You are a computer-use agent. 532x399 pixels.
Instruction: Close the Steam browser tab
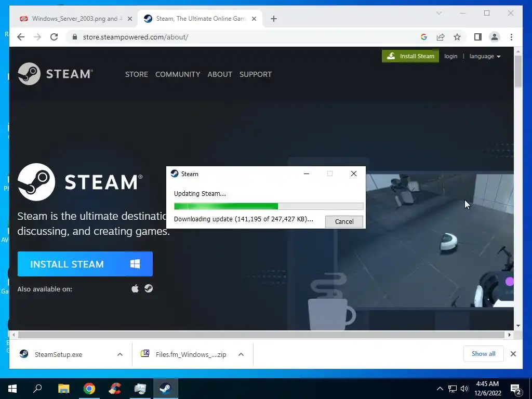coord(254,19)
